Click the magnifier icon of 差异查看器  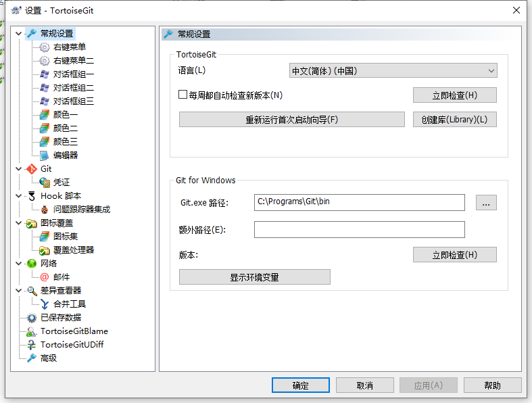[32, 291]
